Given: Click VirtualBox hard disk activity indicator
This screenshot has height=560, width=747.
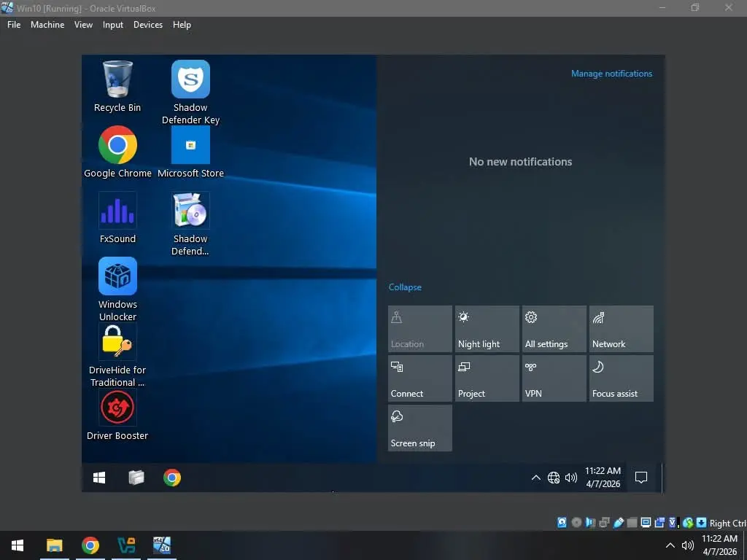Looking at the screenshot, I should click(562, 522).
